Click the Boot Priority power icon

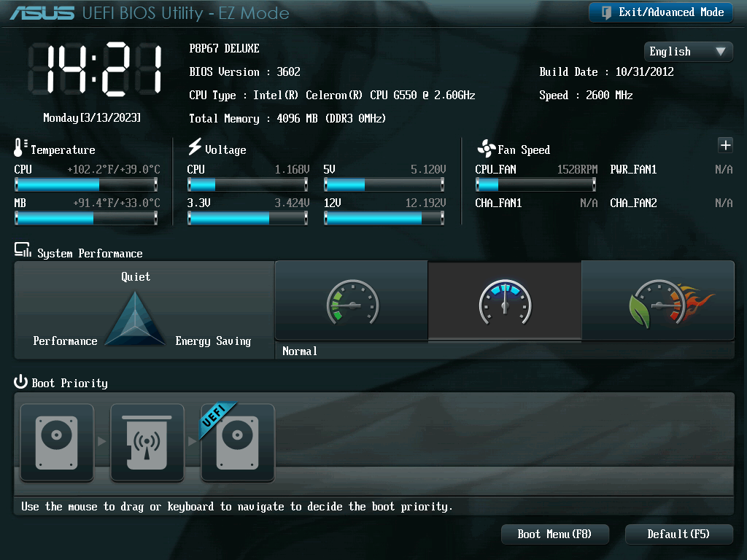coord(20,381)
